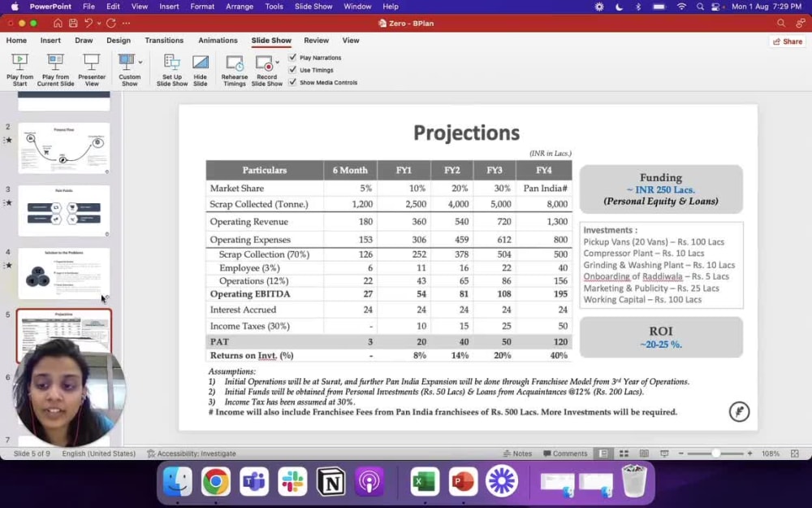Start slide show from status bar icon
The width and height of the screenshot is (812, 508).
point(664,454)
